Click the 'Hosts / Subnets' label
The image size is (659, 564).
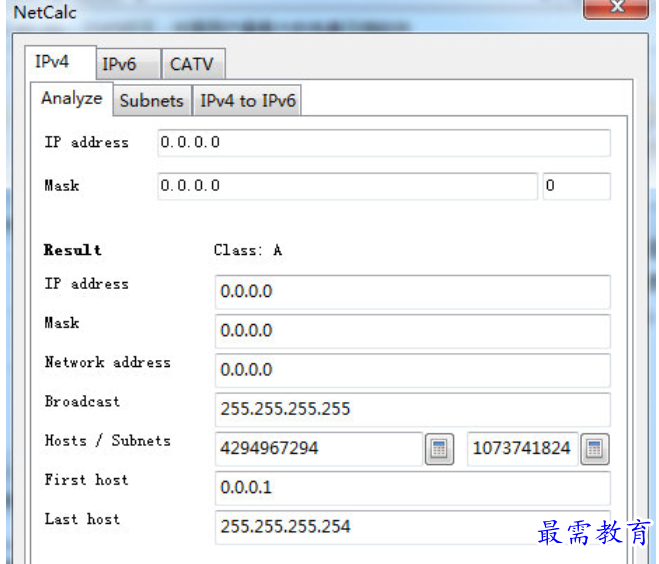108,441
